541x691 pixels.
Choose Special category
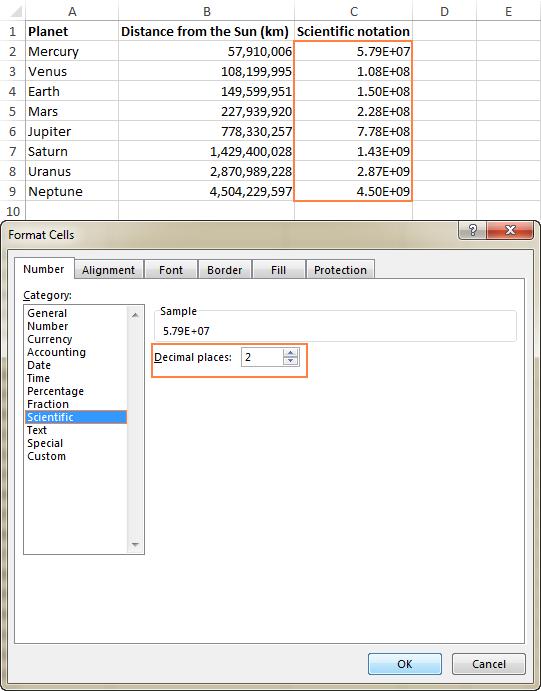[76, 443]
